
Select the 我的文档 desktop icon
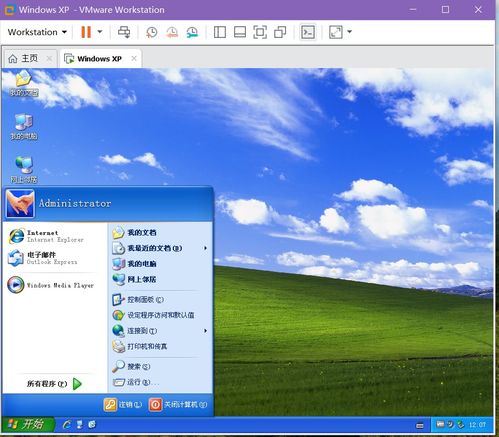[x=23, y=84]
